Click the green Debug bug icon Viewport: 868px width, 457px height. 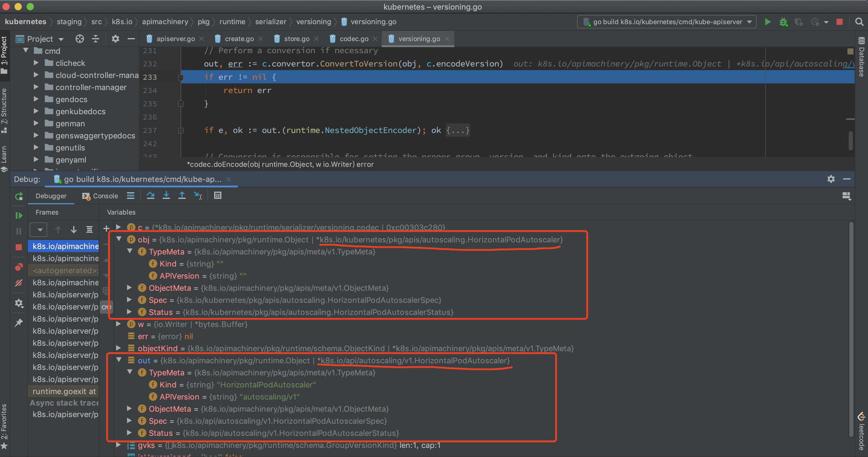[783, 22]
